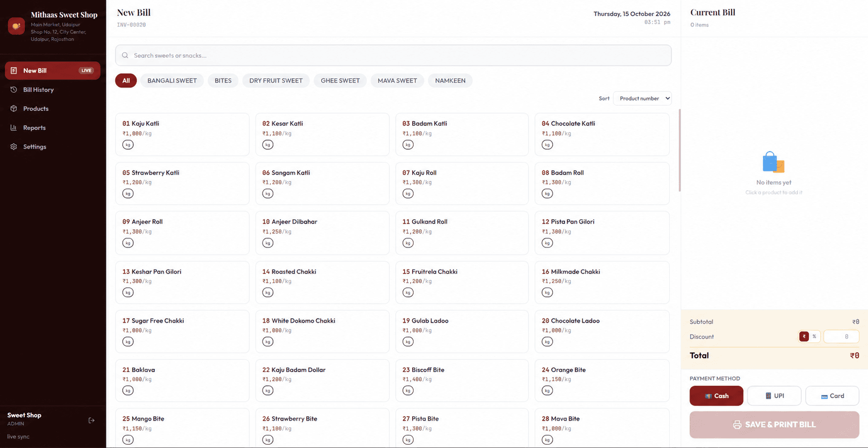Image resolution: width=868 pixels, height=448 pixels.
Task: Click the Reports chart icon
Action: point(14,128)
